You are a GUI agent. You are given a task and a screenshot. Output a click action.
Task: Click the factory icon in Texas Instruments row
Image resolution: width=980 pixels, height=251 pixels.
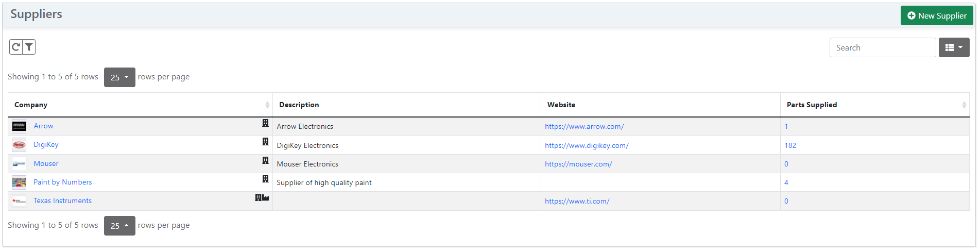[266, 197]
